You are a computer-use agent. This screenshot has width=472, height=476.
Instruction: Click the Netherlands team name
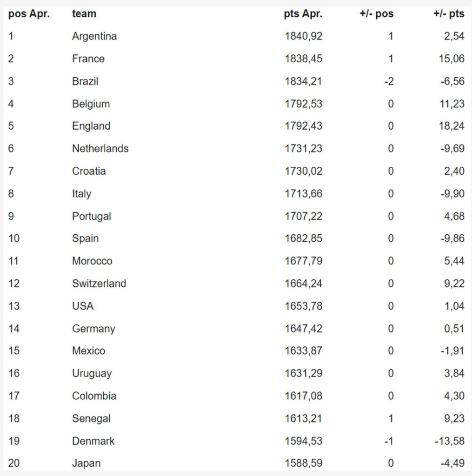(100, 149)
